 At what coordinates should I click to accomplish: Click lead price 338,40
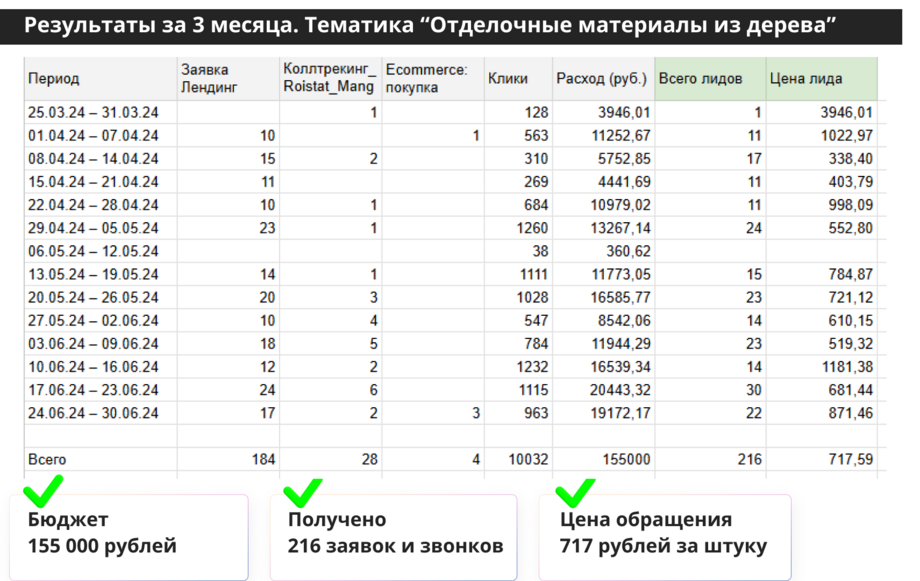[x=851, y=159]
